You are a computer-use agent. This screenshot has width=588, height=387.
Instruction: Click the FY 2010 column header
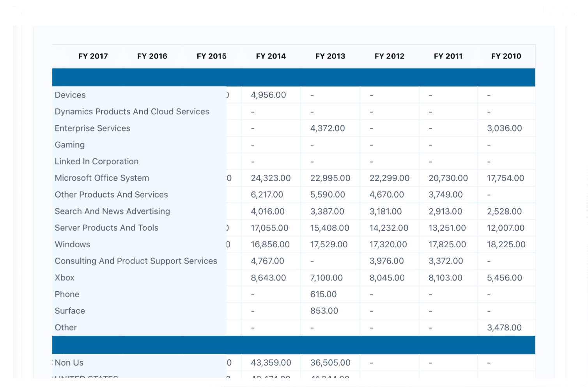coord(506,56)
